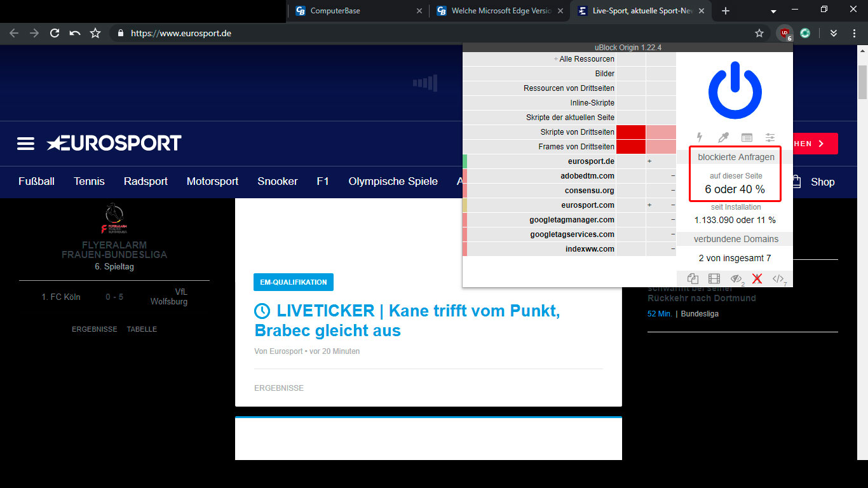This screenshot has height=488, width=868.
Task: Click star icon left of address bar
Action: point(95,33)
